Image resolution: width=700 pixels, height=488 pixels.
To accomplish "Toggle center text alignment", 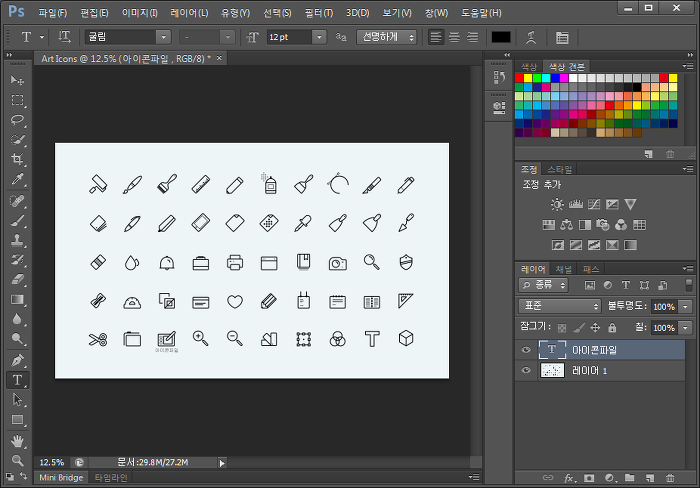I will point(454,37).
